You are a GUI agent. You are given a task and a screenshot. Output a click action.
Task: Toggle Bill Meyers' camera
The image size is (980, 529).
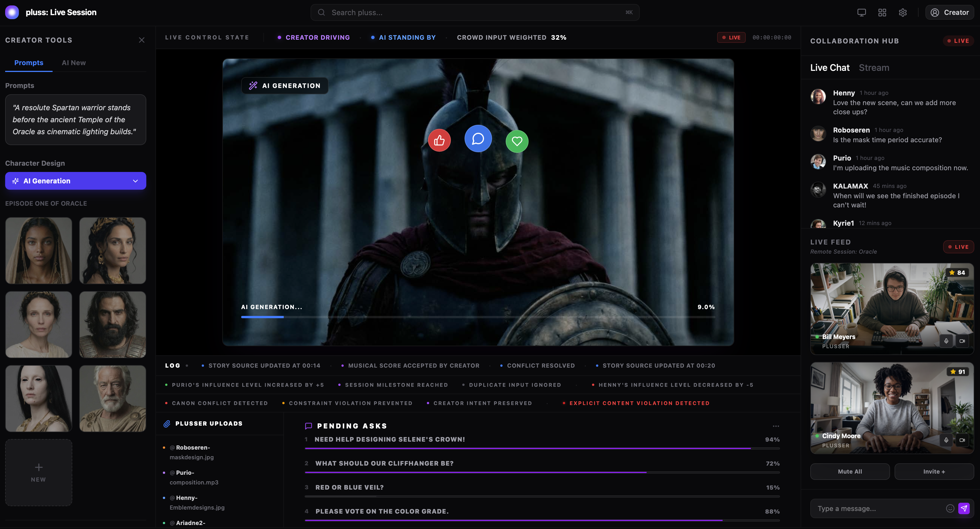click(x=962, y=341)
